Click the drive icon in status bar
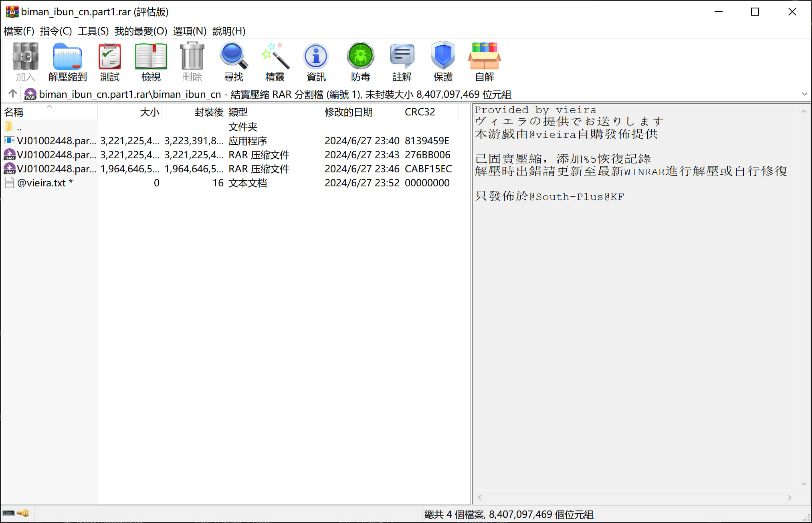812x523 pixels. pyautogui.click(x=9, y=513)
